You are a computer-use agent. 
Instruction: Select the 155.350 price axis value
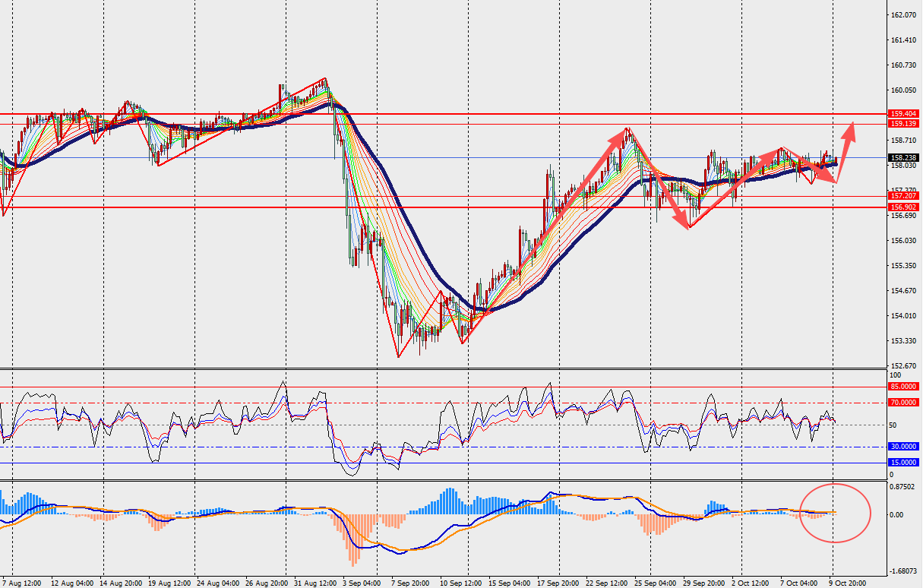point(902,266)
